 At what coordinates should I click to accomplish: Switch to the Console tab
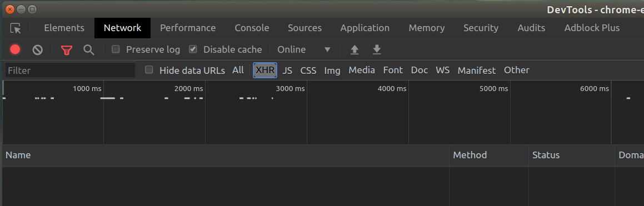tap(252, 28)
